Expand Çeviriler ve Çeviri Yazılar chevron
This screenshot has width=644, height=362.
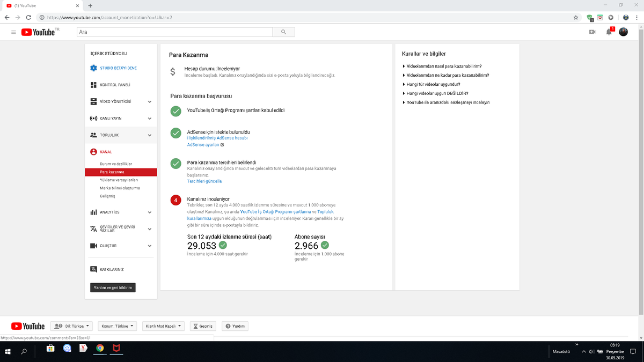click(149, 229)
